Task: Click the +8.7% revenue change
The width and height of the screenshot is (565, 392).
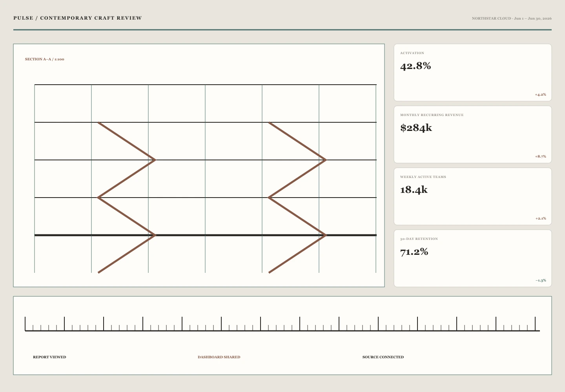Action: (x=540, y=156)
